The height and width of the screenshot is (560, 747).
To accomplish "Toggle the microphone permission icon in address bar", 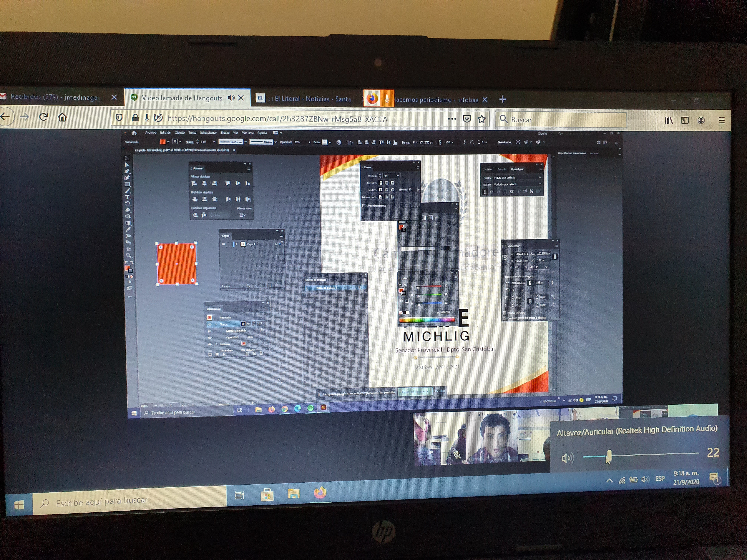I will point(147,117).
